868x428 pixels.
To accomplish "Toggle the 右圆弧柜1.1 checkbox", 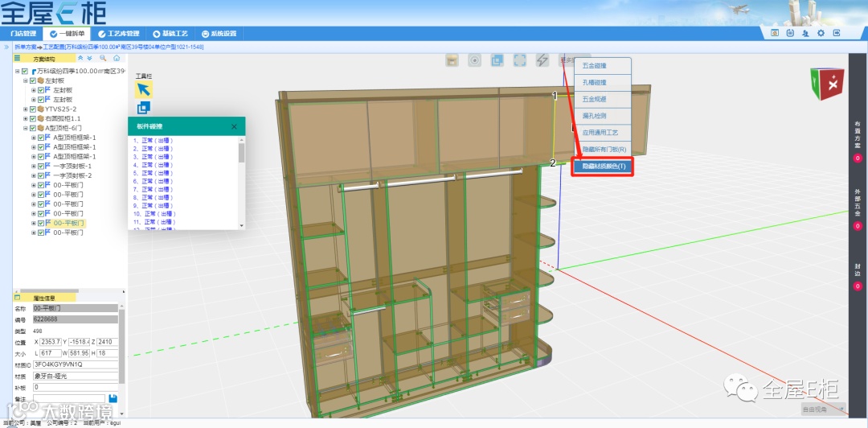I will (x=33, y=118).
